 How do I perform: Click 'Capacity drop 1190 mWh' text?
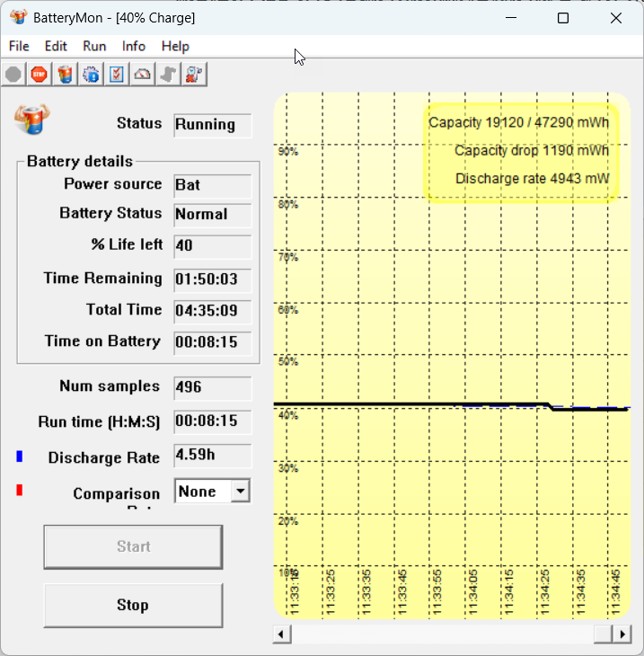(532, 151)
